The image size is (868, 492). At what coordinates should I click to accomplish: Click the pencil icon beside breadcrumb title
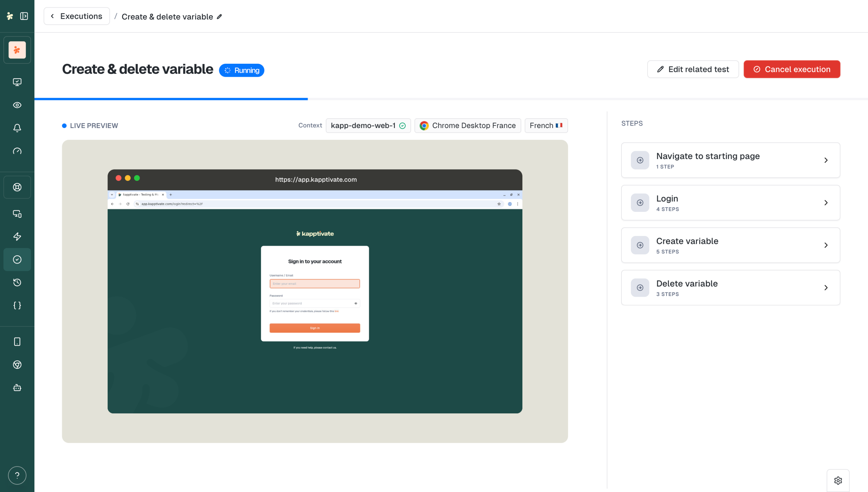(219, 16)
